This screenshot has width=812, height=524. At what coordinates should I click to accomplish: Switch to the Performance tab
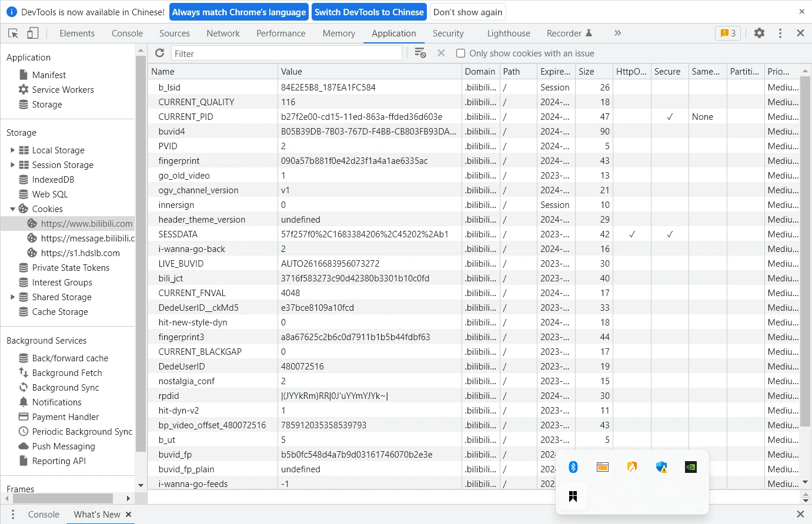click(281, 33)
